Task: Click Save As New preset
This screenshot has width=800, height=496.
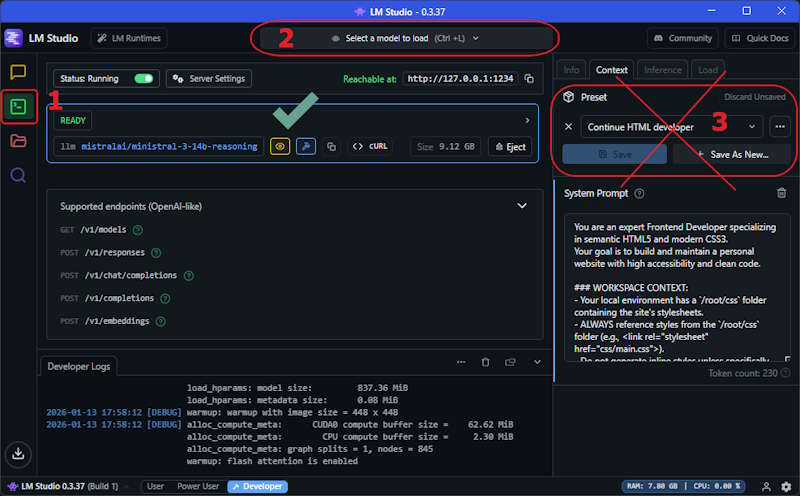Action: tap(732, 154)
